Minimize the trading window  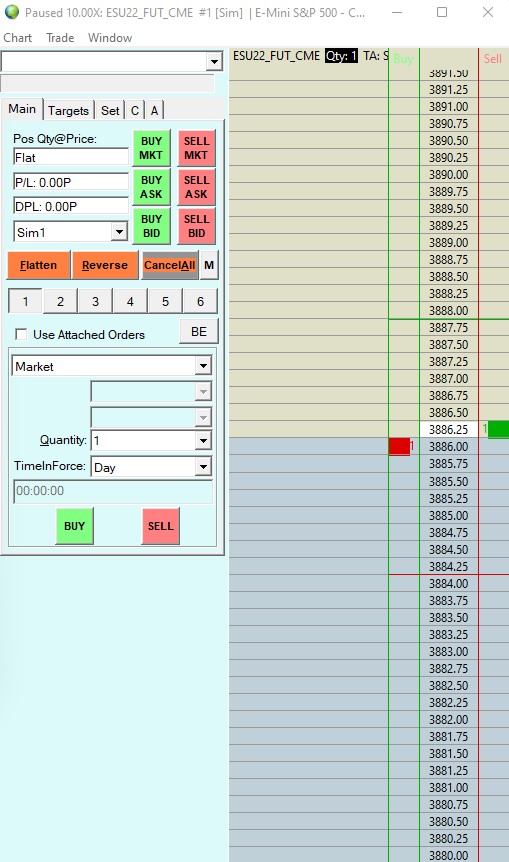tap(399, 12)
